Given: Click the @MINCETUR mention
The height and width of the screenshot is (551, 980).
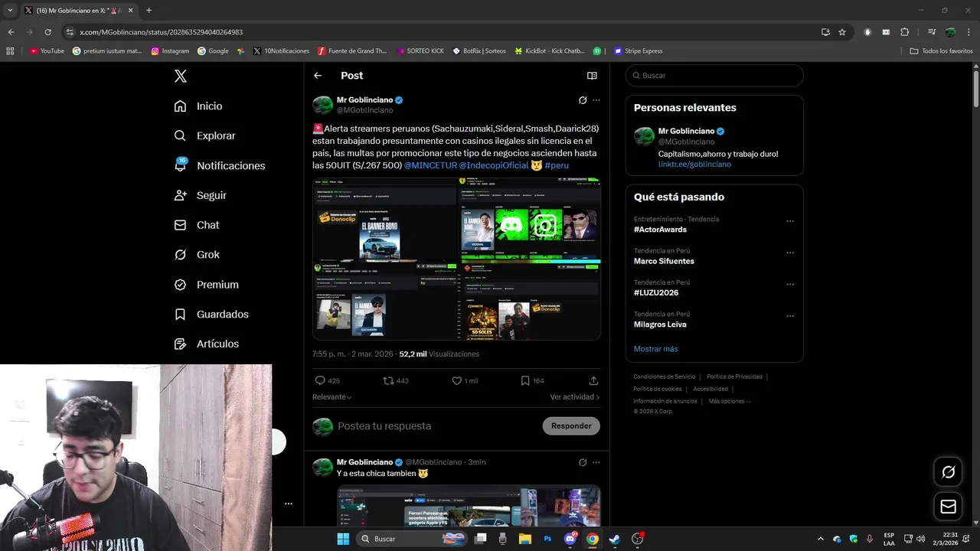Looking at the screenshot, I should point(430,165).
